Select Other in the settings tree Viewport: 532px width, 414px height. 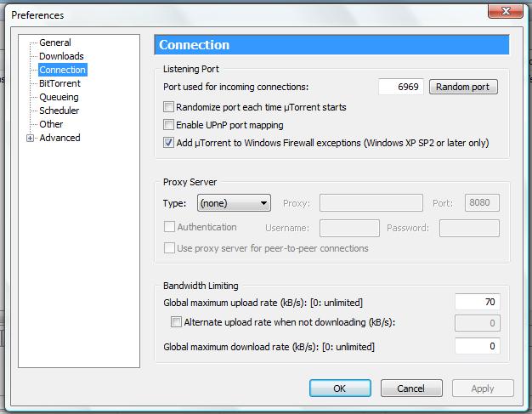coord(51,124)
